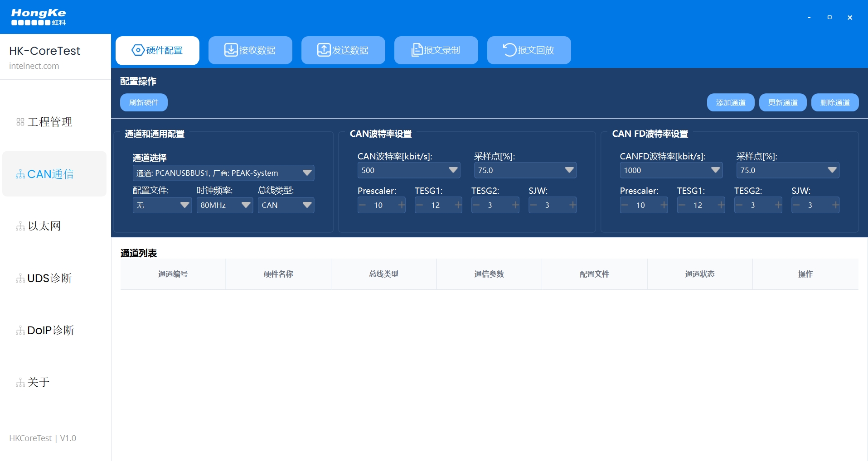Click the message recording document icon
868x461 pixels.
coord(417,50)
